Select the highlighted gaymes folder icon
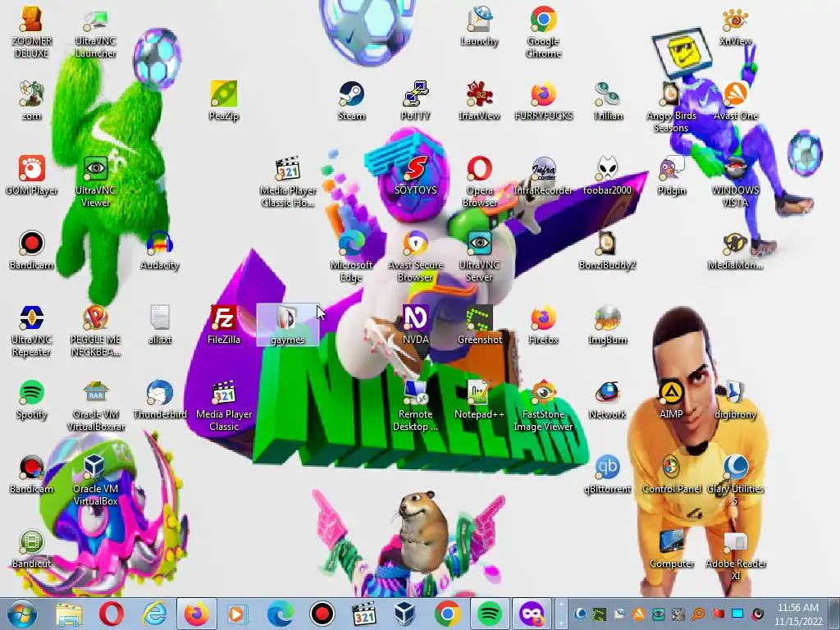The image size is (840, 630). pos(288,325)
